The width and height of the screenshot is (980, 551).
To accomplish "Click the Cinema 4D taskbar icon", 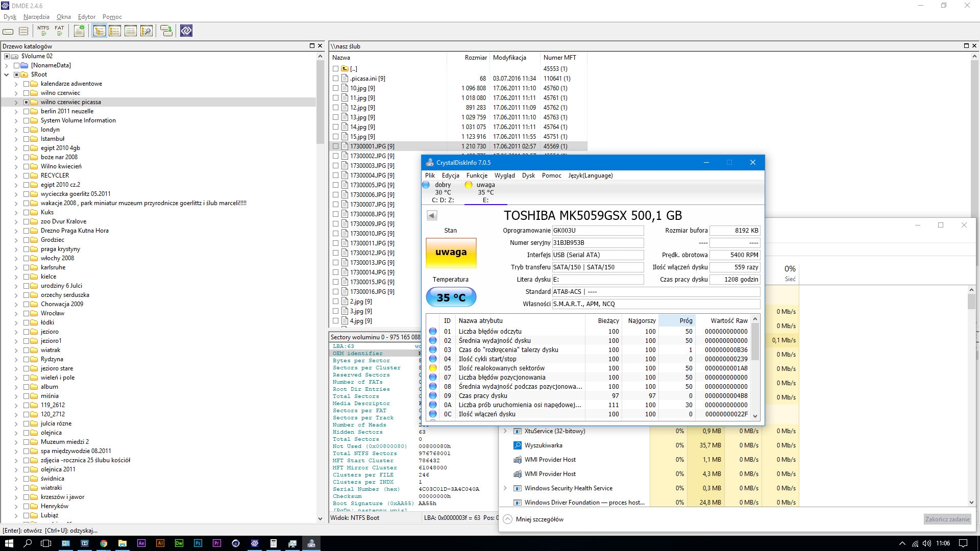I will click(236, 543).
